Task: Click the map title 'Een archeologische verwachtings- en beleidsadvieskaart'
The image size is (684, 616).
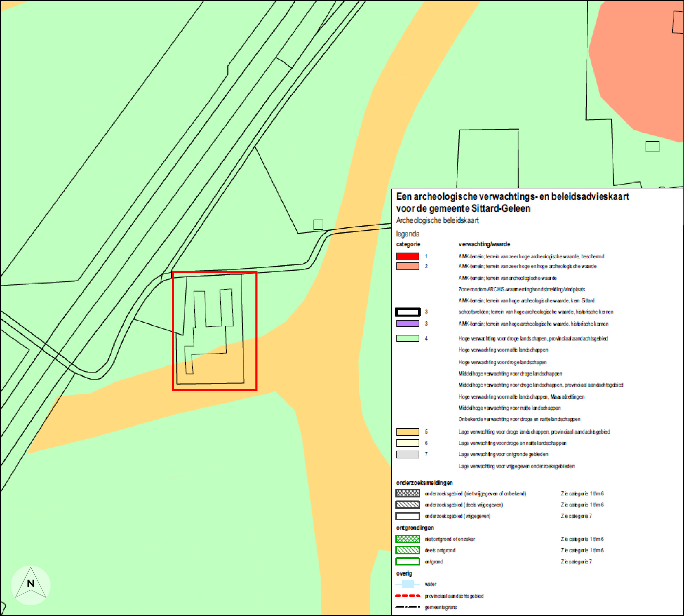Action: coord(512,197)
